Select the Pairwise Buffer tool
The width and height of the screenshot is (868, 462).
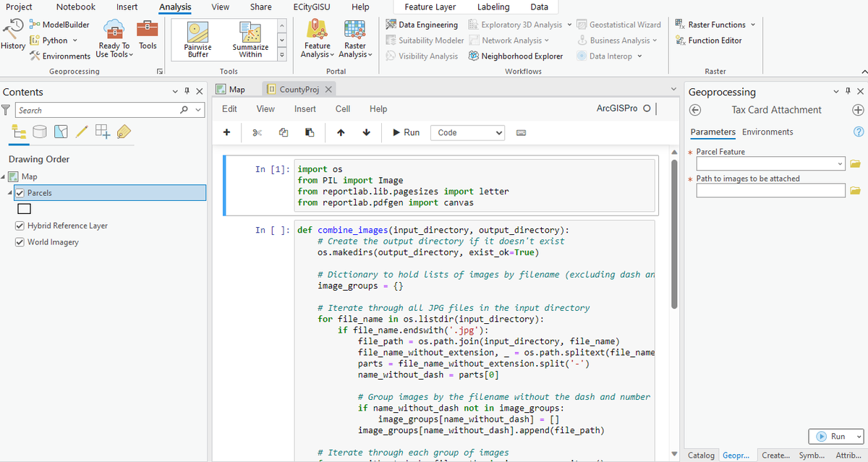click(x=198, y=40)
